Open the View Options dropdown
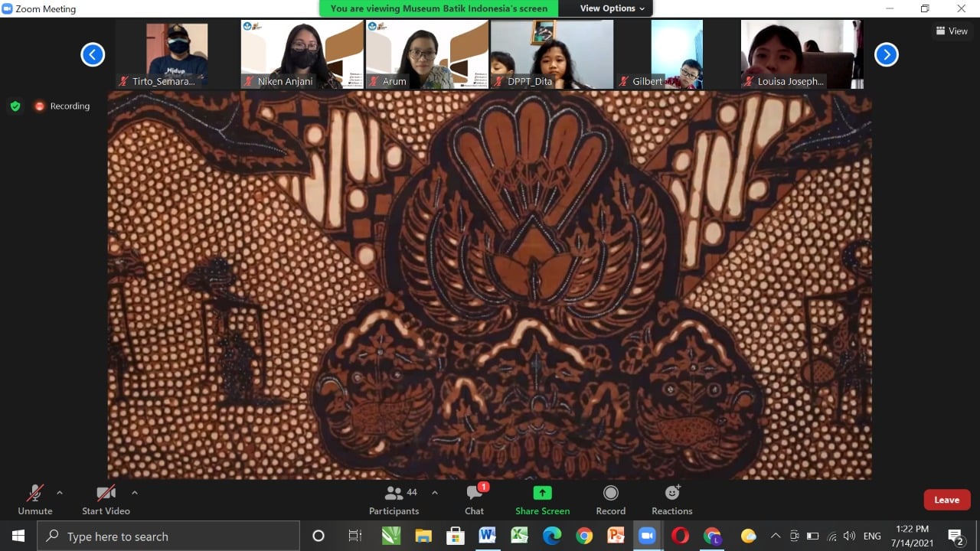 pos(607,8)
